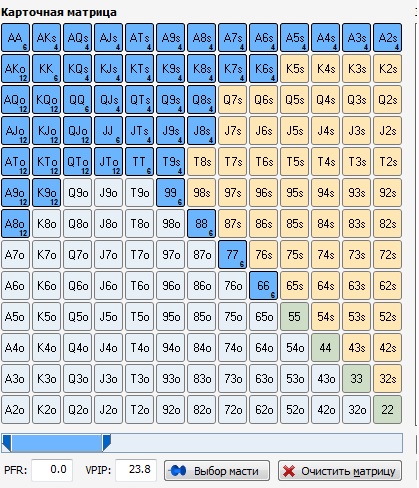Click the unfilled part of range slider

(257, 443)
